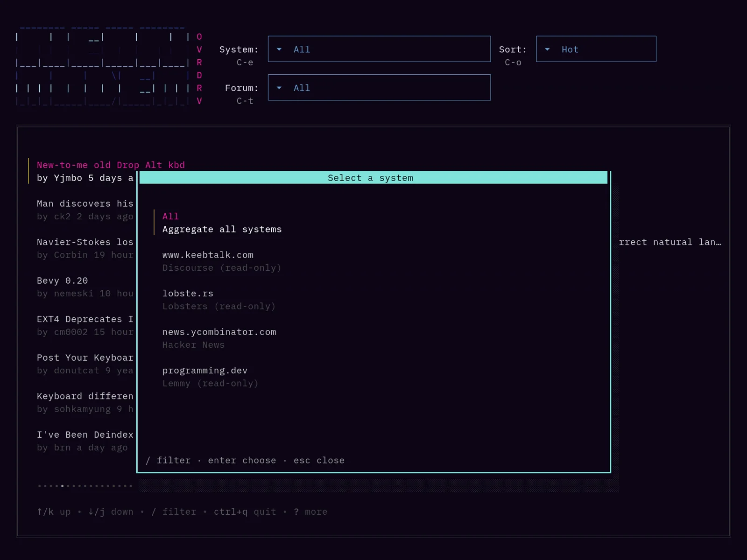Click 'Select a system' dialog title
This screenshot has height=560, width=747.
click(370, 178)
